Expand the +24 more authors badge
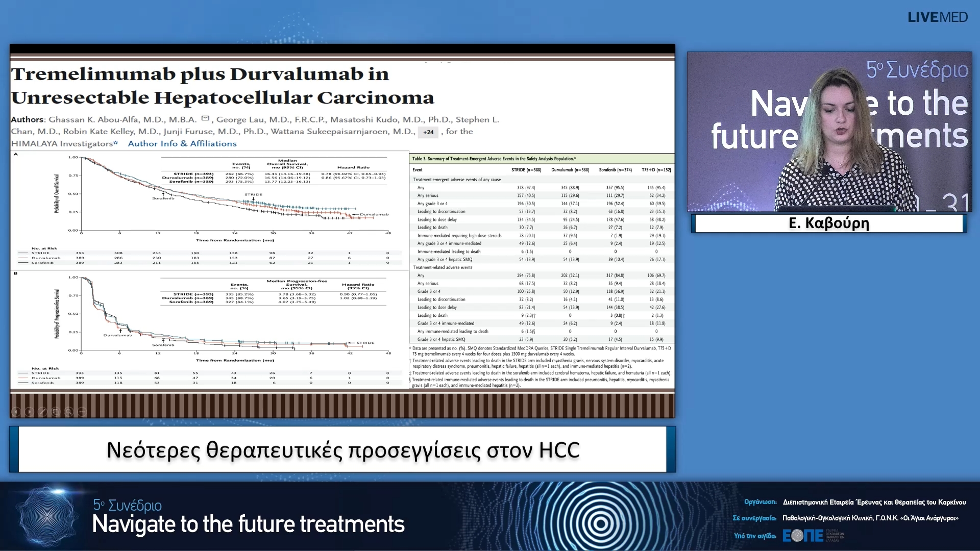This screenshot has width=980, height=551. click(428, 132)
